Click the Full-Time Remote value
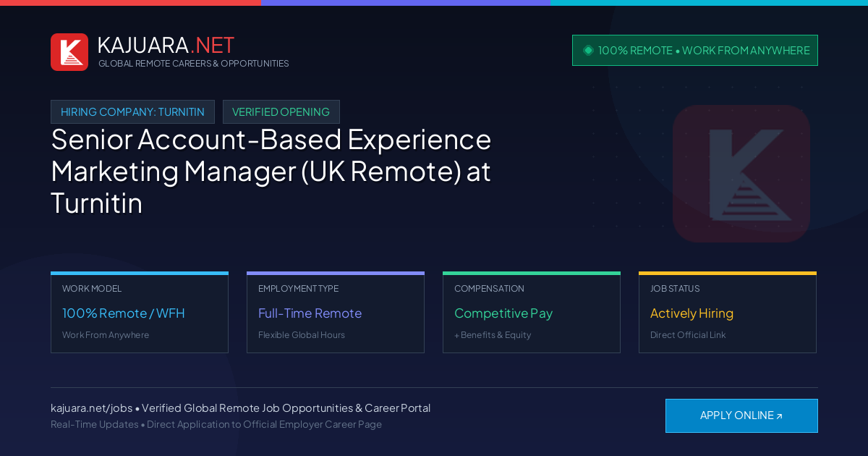Screen dimensions: 868x456 tap(310, 313)
